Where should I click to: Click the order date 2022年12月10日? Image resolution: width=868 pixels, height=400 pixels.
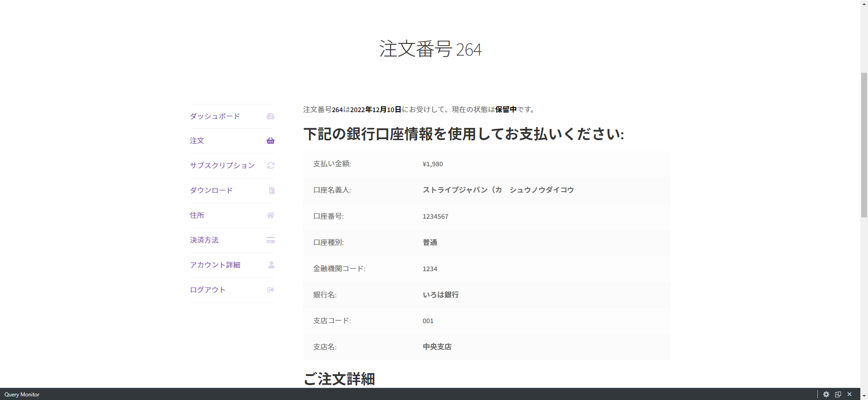tap(376, 109)
